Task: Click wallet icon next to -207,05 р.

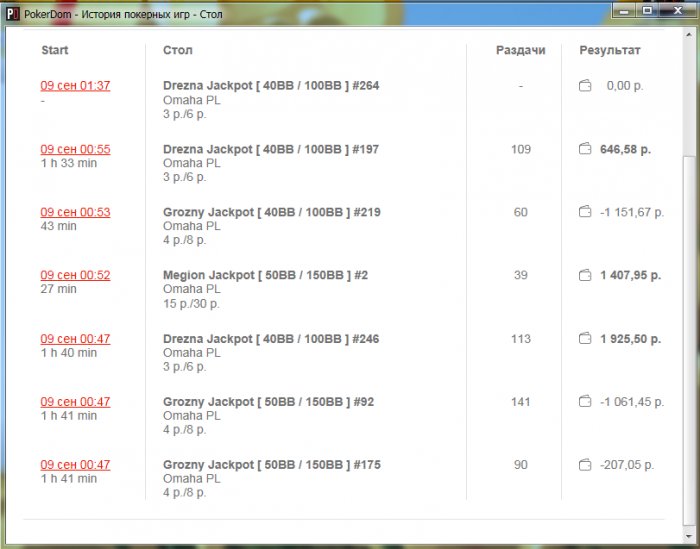Action: point(585,465)
